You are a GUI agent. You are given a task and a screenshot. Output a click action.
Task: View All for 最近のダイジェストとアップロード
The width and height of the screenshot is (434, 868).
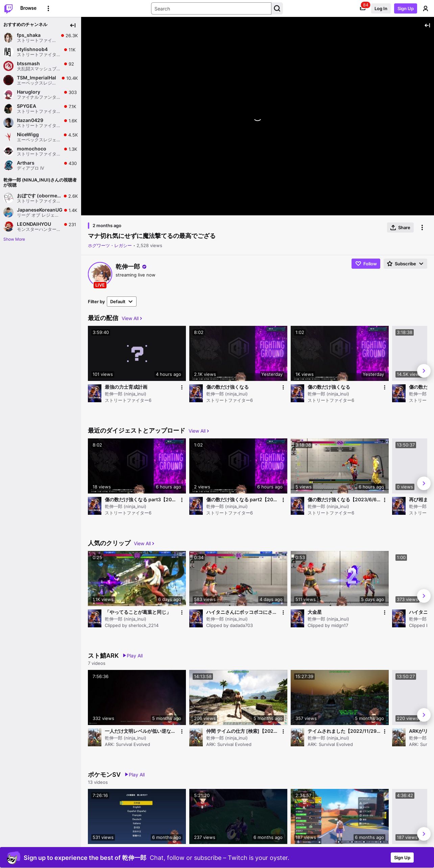coord(199,431)
